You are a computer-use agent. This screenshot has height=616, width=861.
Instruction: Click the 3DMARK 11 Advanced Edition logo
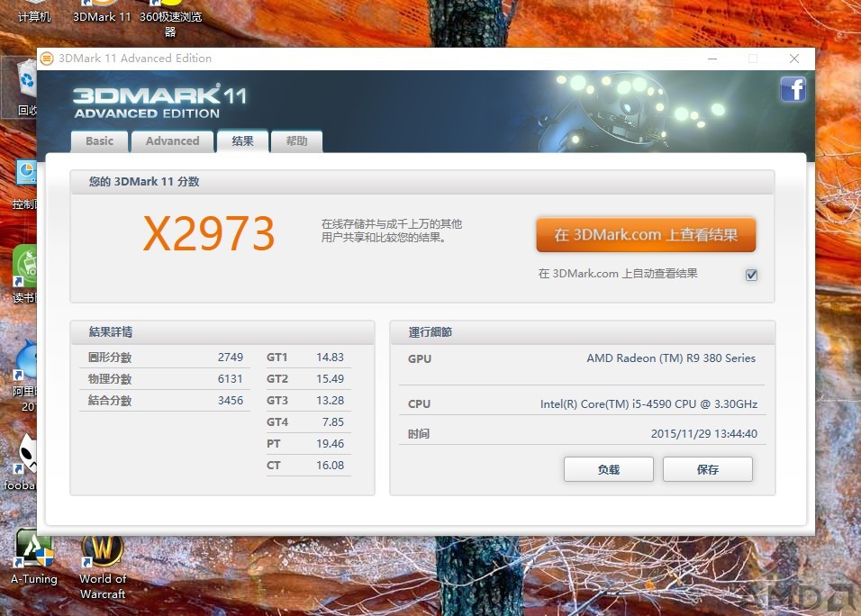click(x=159, y=101)
